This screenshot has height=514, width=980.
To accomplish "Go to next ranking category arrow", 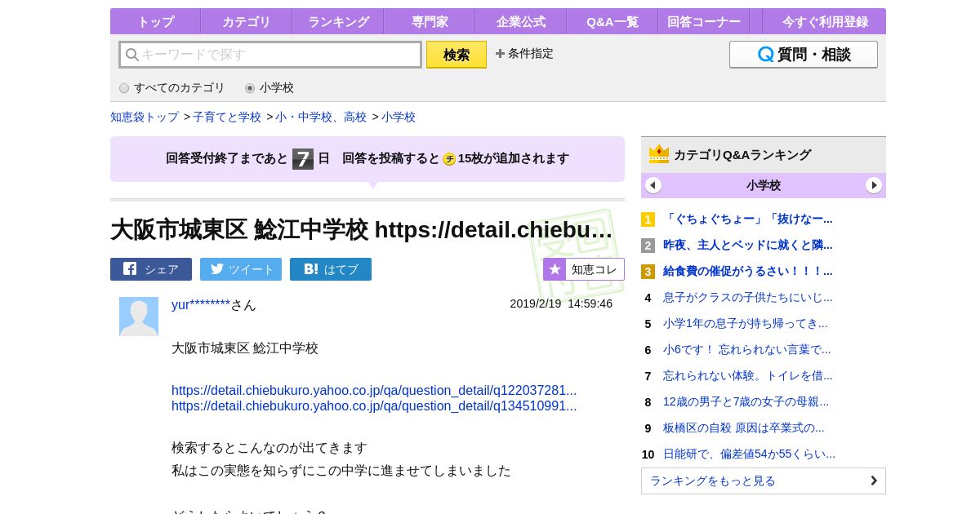I will point(874,185).
